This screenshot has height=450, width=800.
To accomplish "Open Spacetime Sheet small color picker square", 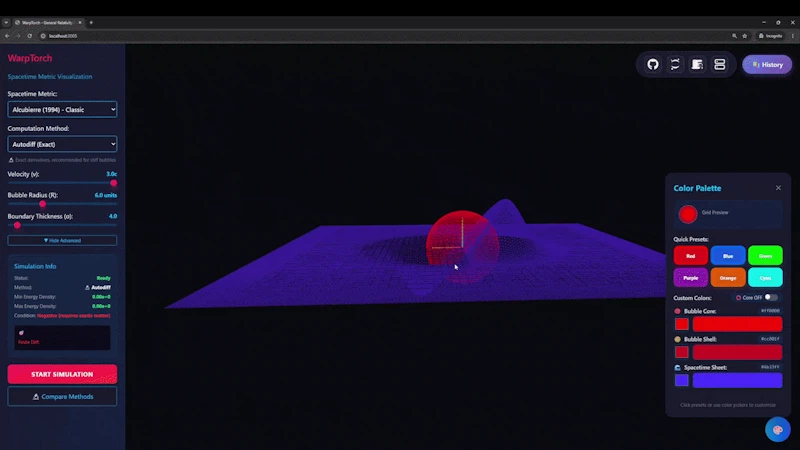I will click(682, 380).
